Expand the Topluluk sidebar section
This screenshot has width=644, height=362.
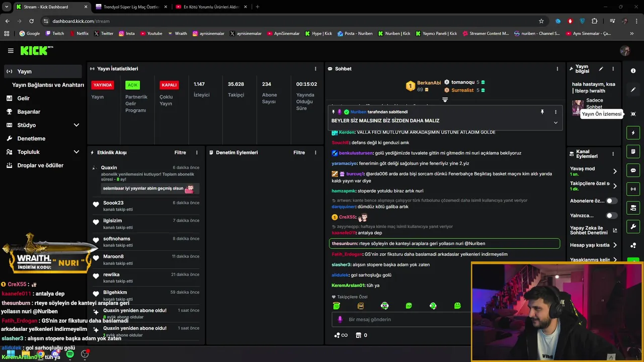coord(76,152)
